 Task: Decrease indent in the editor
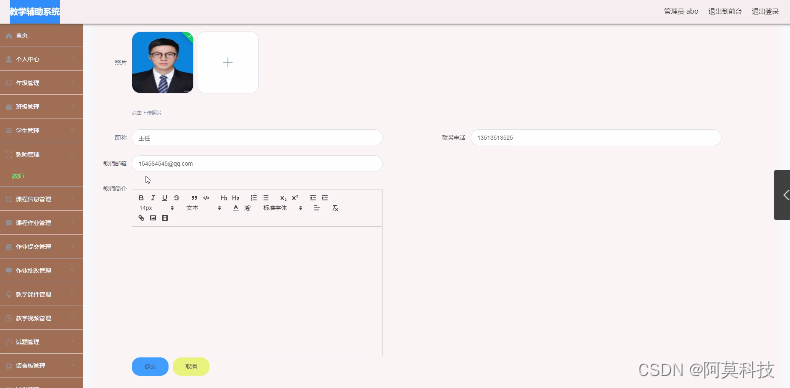(x=313, y=198)
